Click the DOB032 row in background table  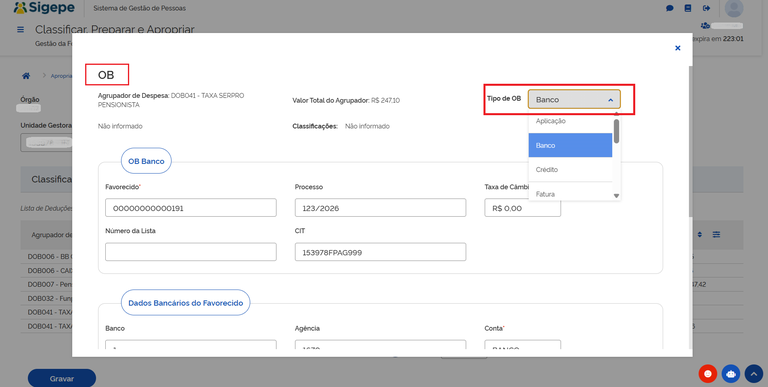49,298
